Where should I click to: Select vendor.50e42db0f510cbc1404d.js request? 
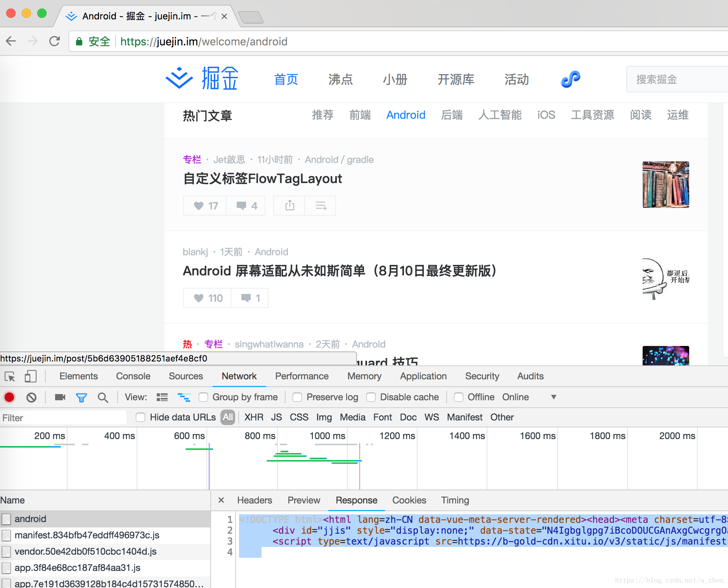click(x=105, y=552)
